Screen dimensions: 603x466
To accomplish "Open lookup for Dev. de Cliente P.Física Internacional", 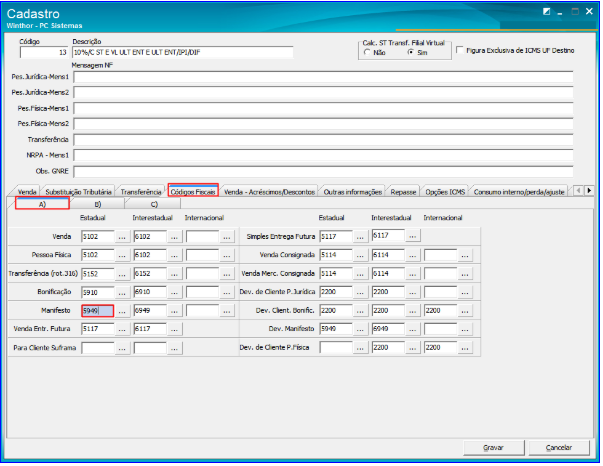I will coord(465,348).
